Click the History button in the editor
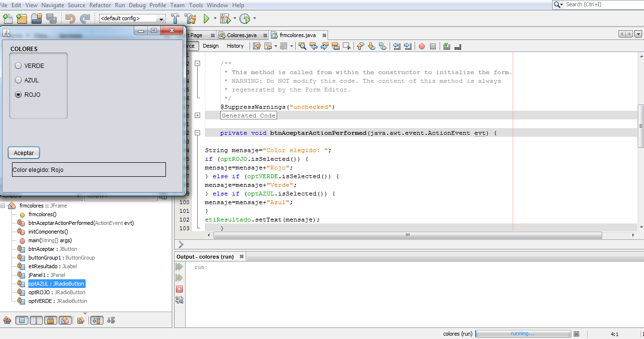 [235, 46]
